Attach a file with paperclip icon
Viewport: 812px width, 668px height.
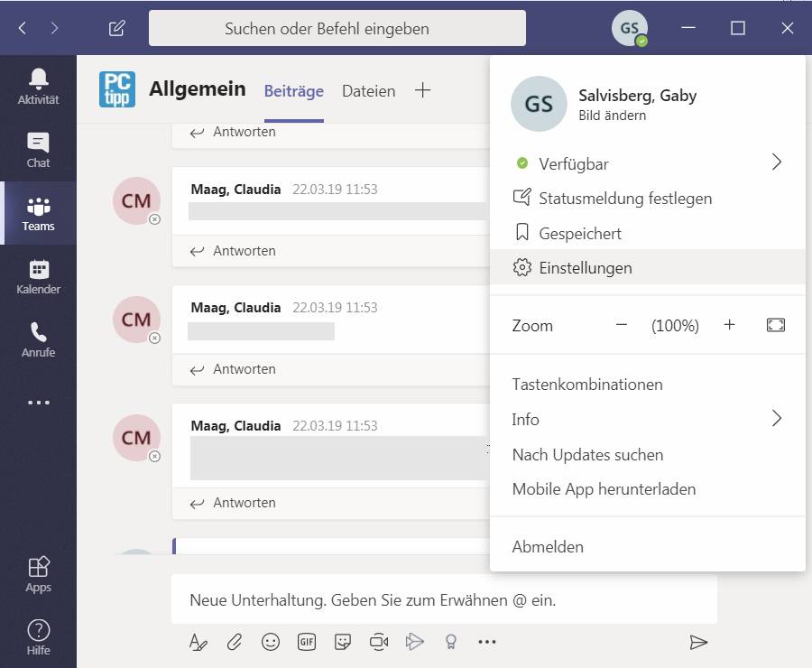click(234, 642)
